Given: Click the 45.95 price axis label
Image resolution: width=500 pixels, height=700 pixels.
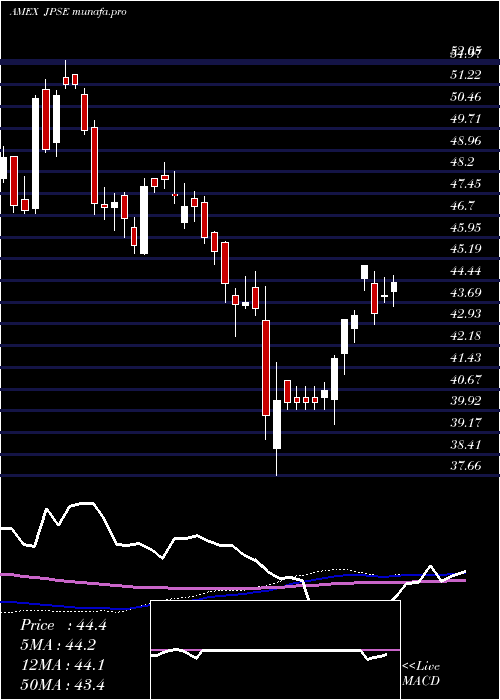Looking at the screenshot, I should tap(465, 228).
